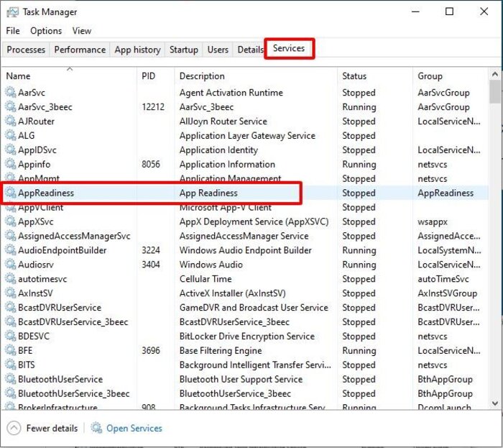The width and height of the screenshot is (503, 448).
Task: Click the AppXSvc service gear icon
Action: pos(10,221)
